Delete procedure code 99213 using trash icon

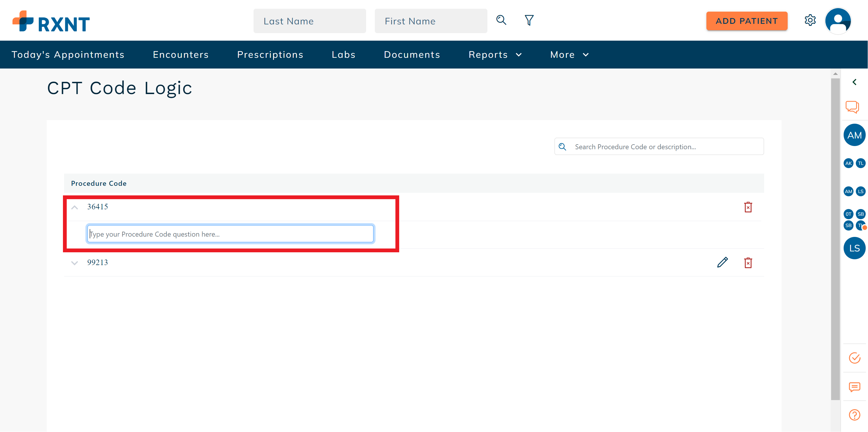(748, 262)
